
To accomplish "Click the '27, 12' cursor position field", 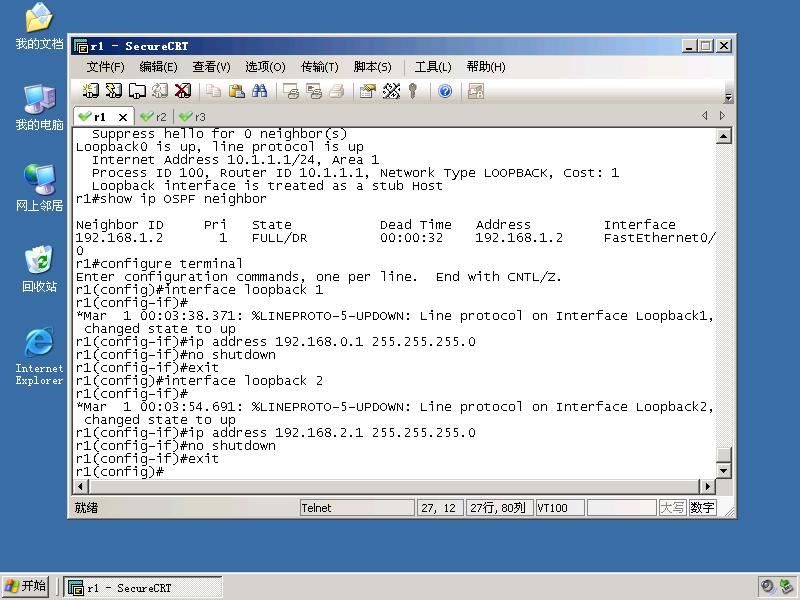I will (x=440, y=508).
